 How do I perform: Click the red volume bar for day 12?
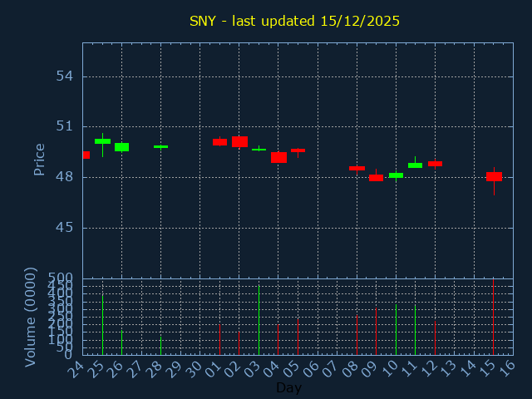[x=435, y=338]
